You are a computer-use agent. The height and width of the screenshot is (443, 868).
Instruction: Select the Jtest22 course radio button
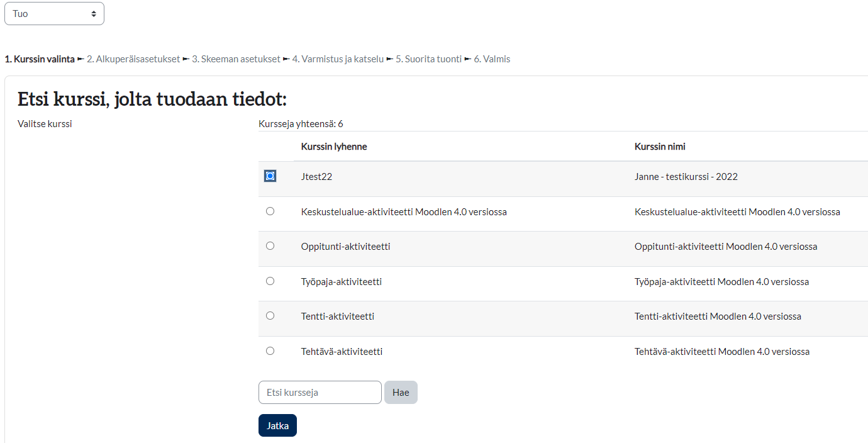click(x=270, y=176)
